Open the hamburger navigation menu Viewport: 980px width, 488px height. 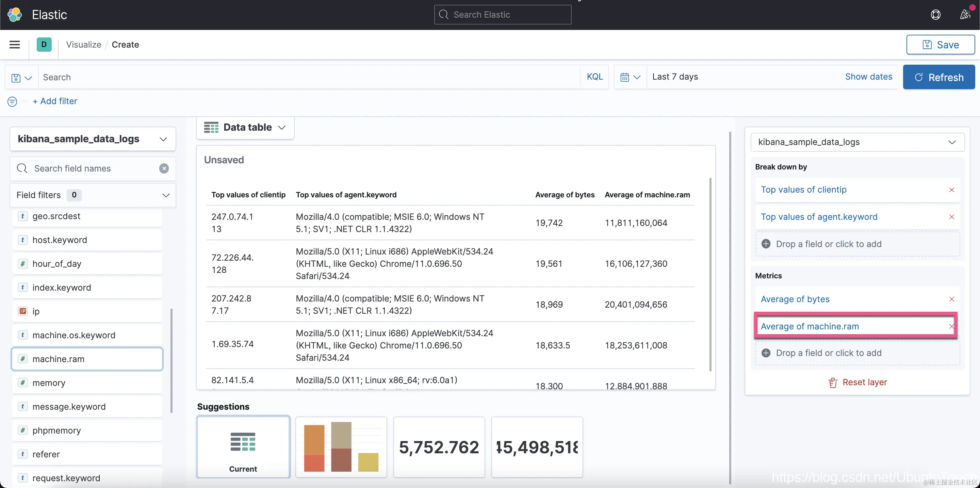pyautogui.click(x=14, y=45)
